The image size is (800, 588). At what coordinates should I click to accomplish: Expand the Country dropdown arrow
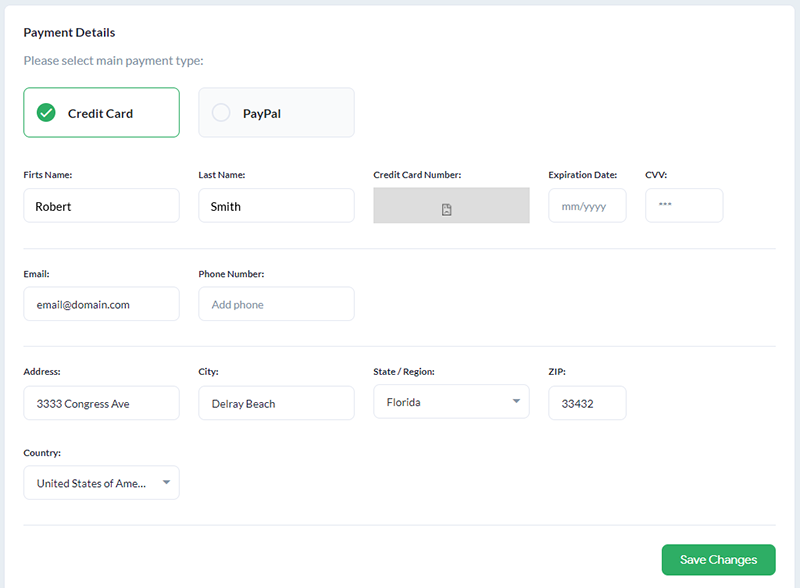point(166,482)
